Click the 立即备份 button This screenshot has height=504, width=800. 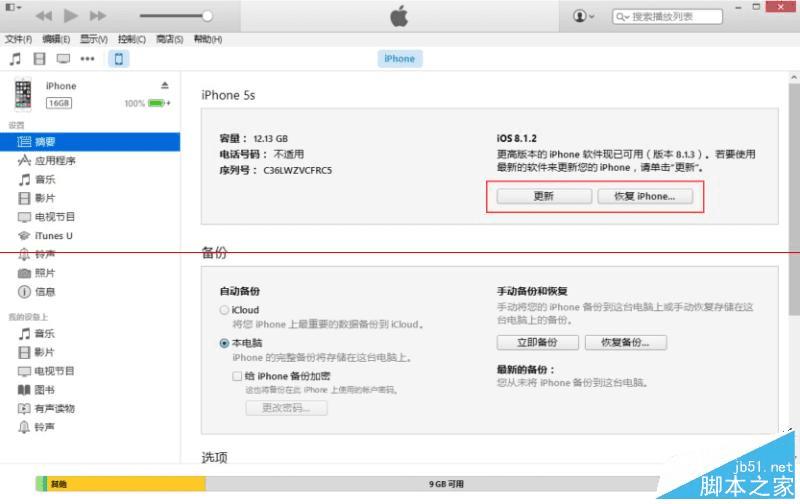537,342
